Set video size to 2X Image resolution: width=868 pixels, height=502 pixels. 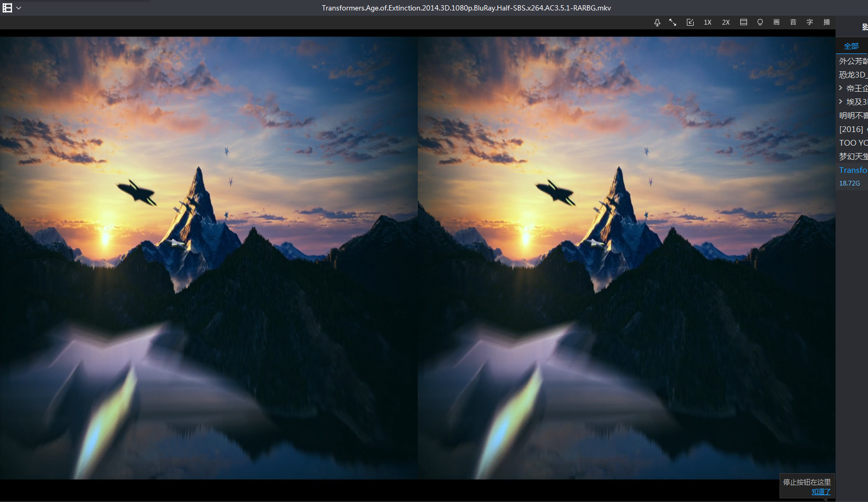click(726, 23)
